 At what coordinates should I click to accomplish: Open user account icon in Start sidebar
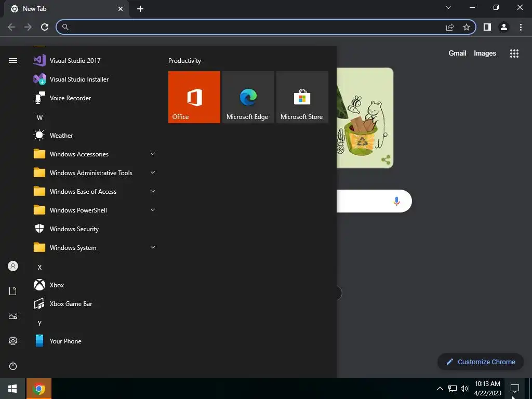(13, 266)
